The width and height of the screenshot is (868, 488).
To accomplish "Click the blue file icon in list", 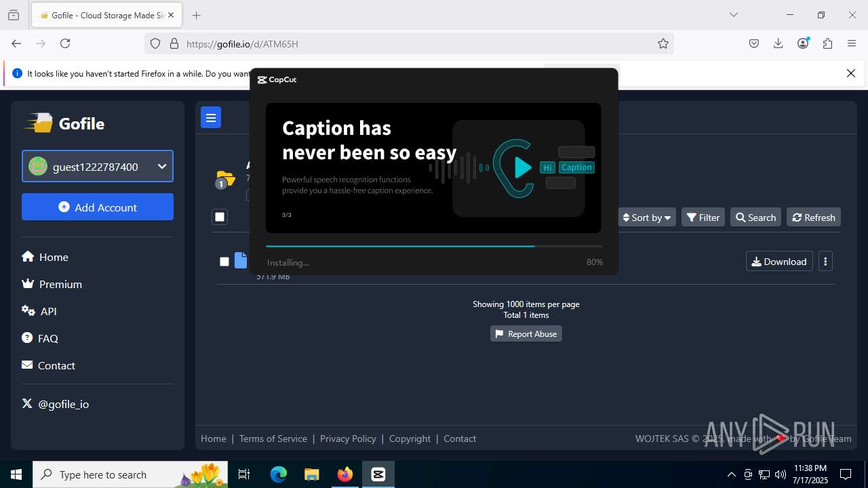I will (241, 260).
